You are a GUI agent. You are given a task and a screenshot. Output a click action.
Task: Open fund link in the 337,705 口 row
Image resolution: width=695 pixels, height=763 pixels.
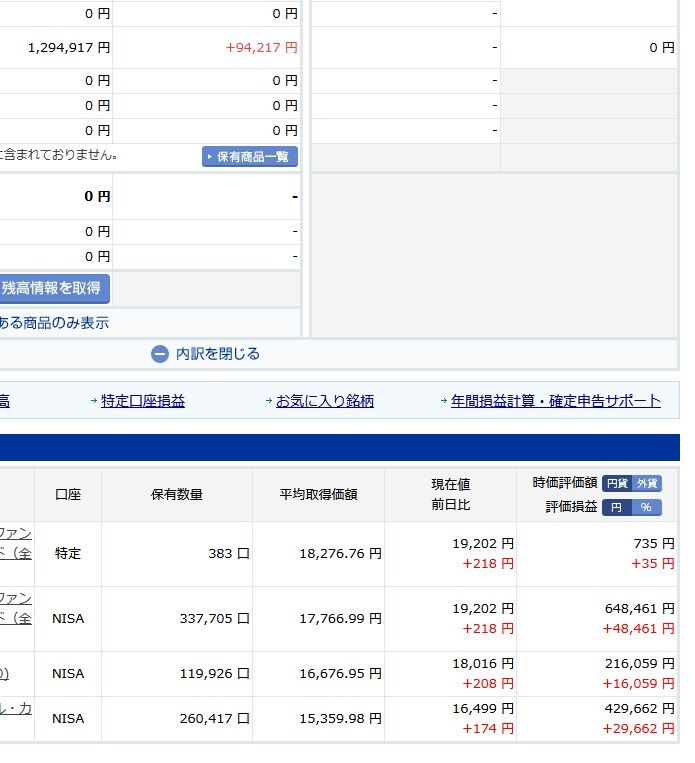tap(16, 608)
